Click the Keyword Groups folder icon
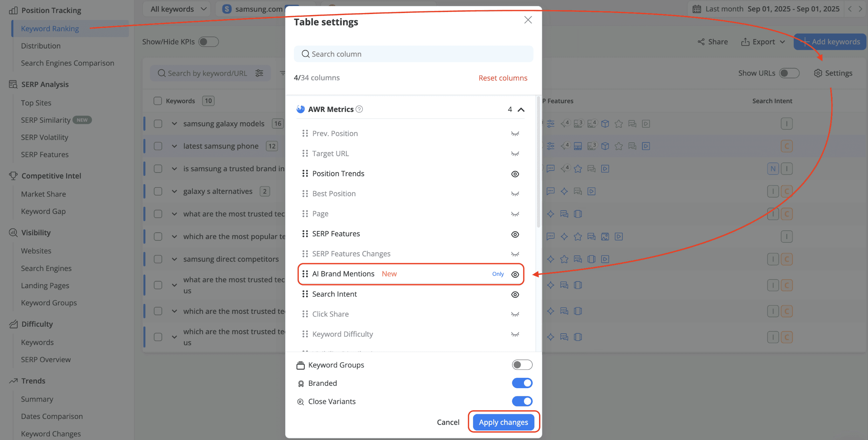The image size is (868, 440). pyautogui.click(x=300, y=365)
